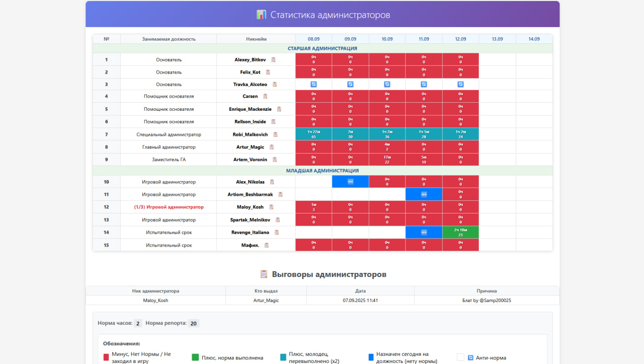The image size is (644, 364).
Task: Click the reason text Blat by @Samp200025
Action: click(486, 300)
